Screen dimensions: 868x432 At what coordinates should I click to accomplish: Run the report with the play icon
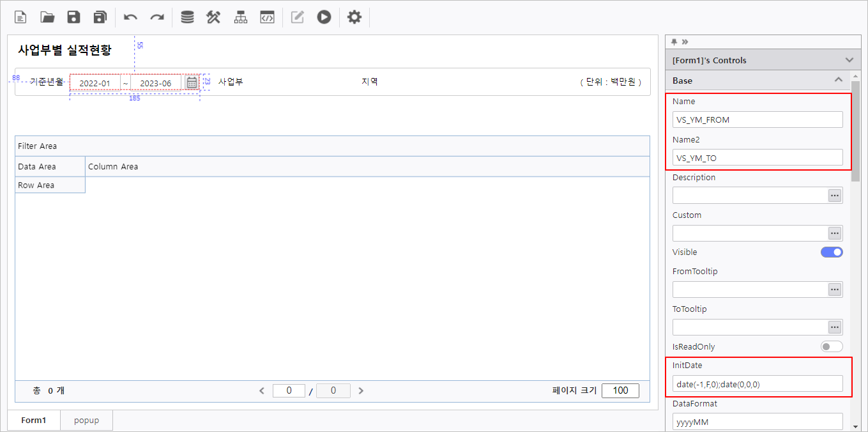click(x=324, y=17)
